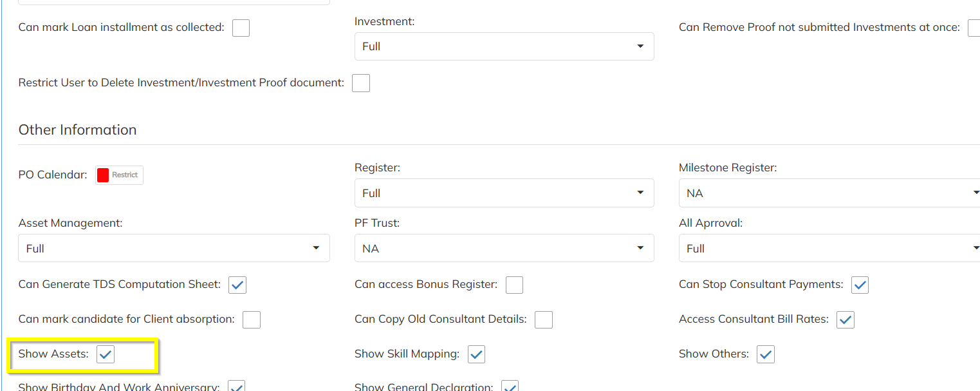Toggle the Show Others checkbox
980x391 pixels.
coord(766,354)
